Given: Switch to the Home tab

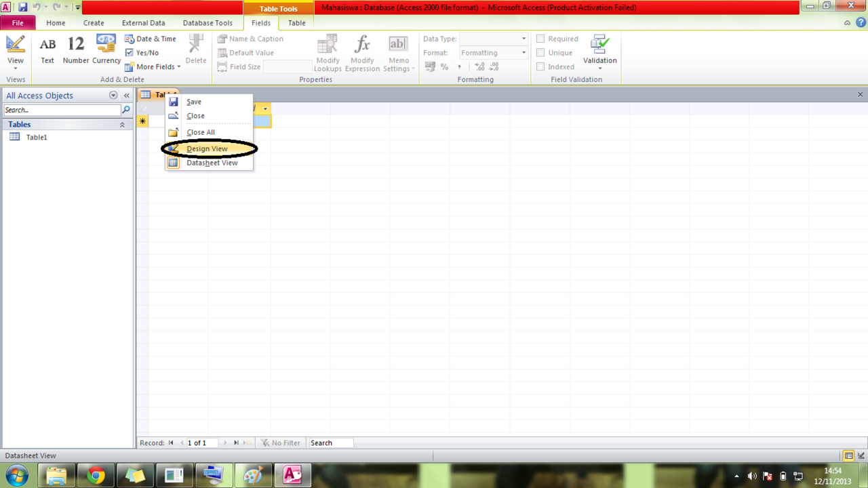Looking at the screenshot, I should [x=56, y=23].
